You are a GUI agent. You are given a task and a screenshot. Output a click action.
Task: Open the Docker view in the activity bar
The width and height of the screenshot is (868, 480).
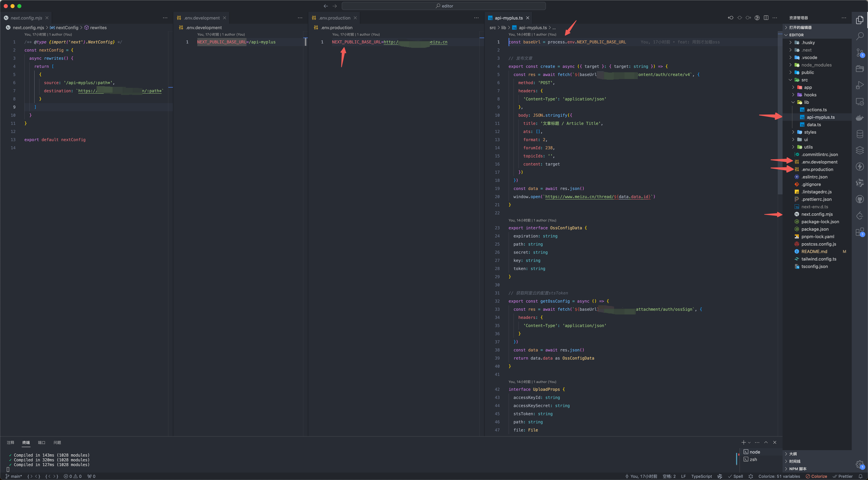point(860,118)
